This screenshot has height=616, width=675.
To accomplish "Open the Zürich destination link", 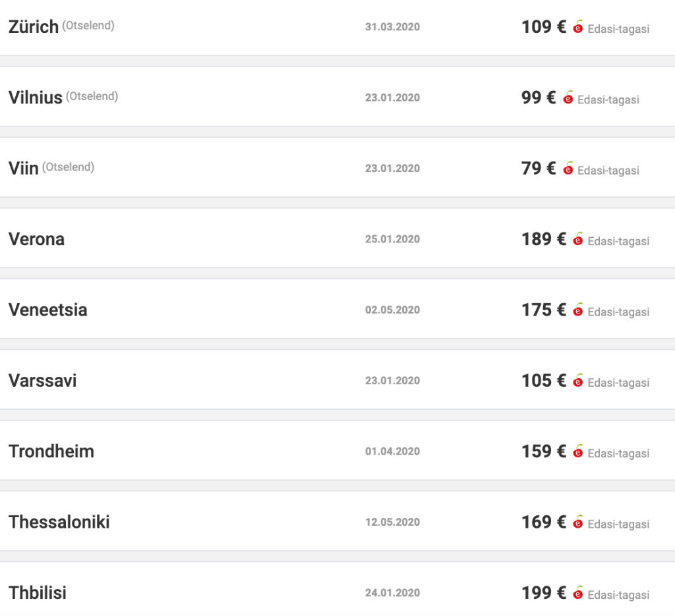I will tap(34, 28).
